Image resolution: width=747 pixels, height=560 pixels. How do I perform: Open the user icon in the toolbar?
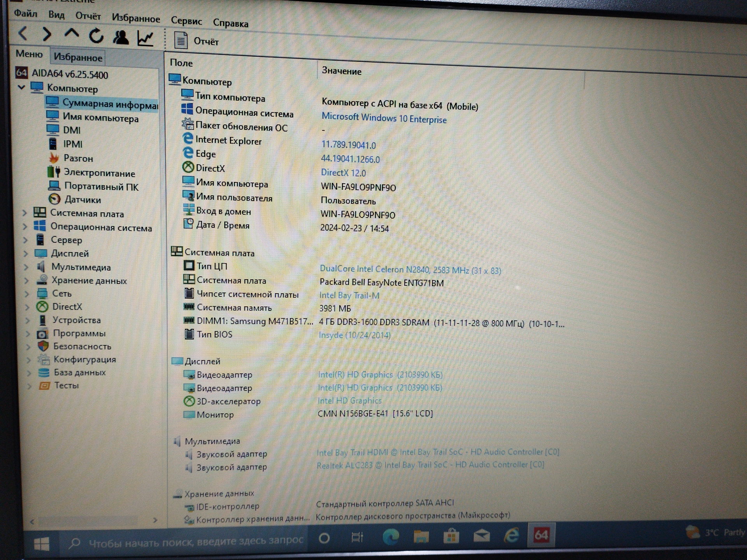121,37
